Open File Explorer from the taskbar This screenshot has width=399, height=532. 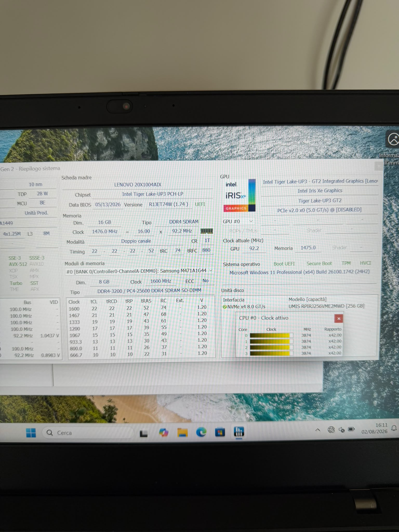pyautogui.click(x=182, y=433)
